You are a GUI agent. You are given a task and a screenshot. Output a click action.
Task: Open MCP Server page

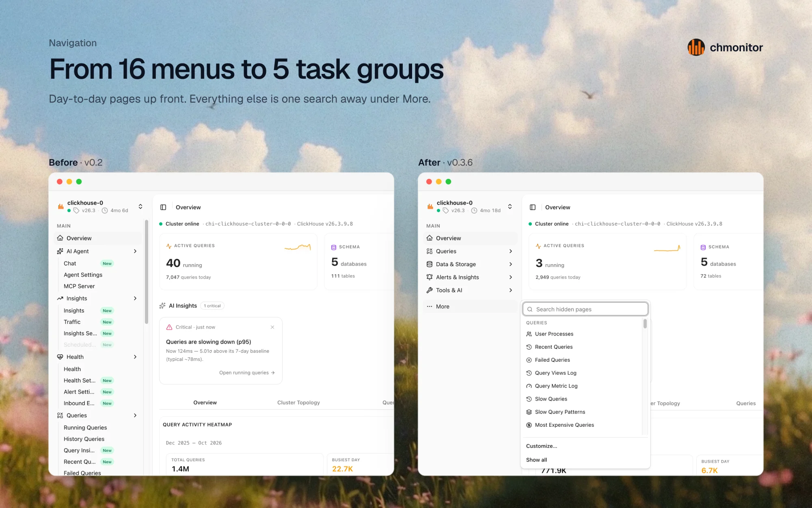[x=79, y=286]
